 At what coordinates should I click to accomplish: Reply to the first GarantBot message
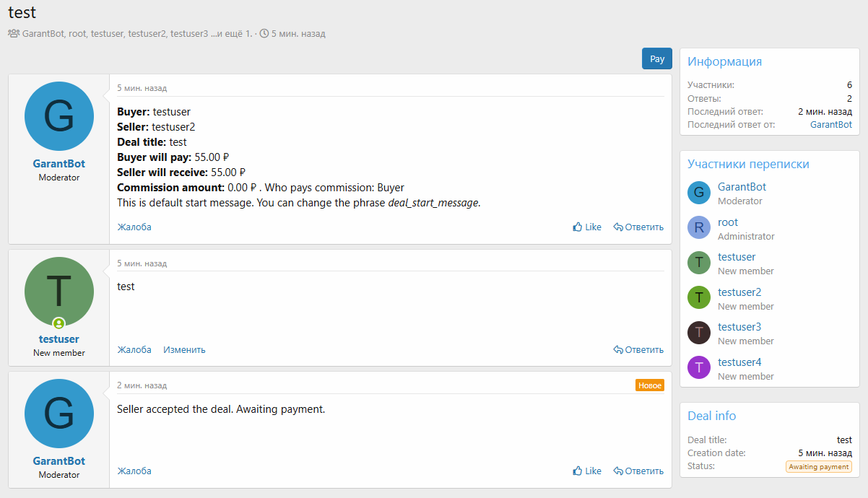click(638, 227)
